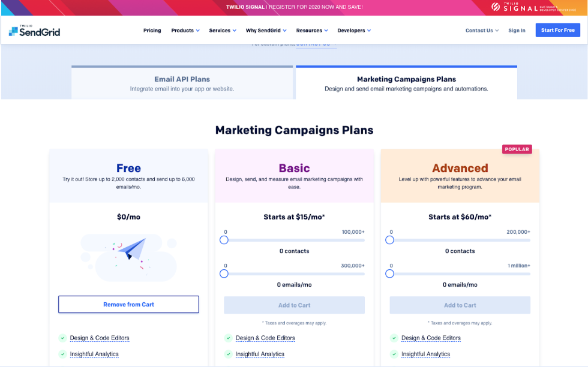
Task: Click the Starts at $60/mo price text
Action: (460, 217)
